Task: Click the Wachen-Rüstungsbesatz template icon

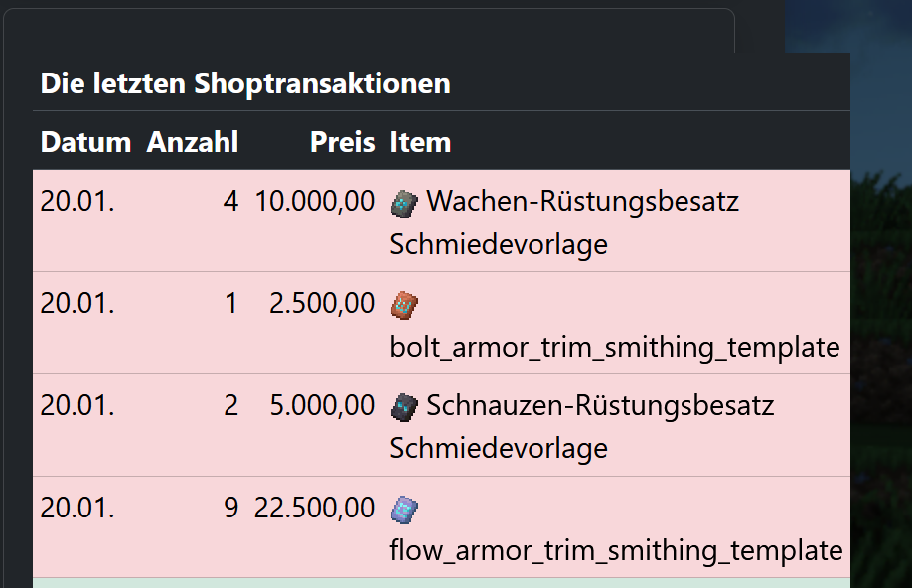Action: [x=404, y=203]
